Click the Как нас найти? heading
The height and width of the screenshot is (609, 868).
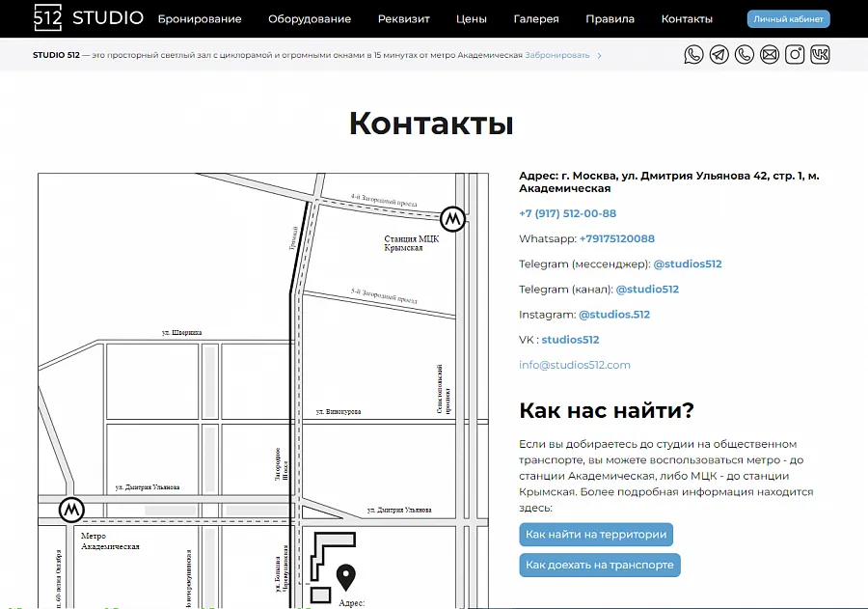(x=607, y=410)
